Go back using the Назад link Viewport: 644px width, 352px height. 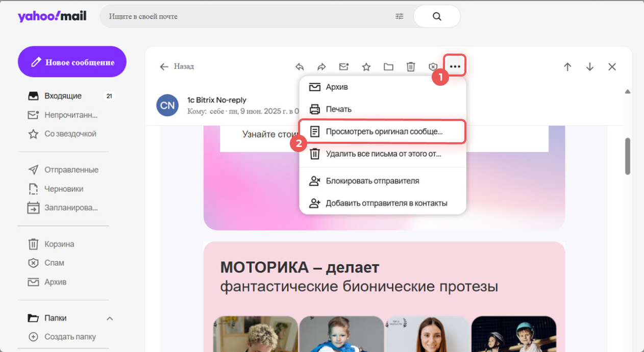(x=177, y=67)
